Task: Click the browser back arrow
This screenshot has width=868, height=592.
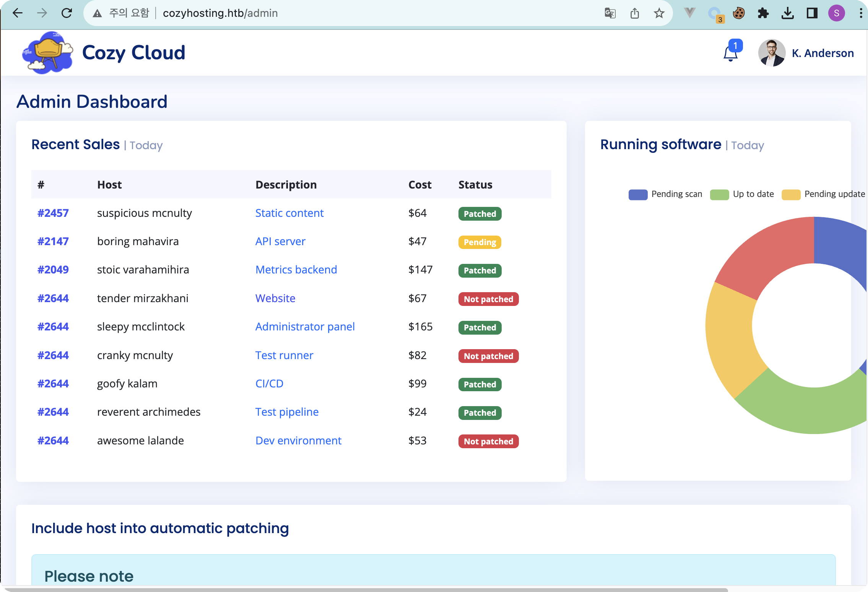Action: pos(18,13)
